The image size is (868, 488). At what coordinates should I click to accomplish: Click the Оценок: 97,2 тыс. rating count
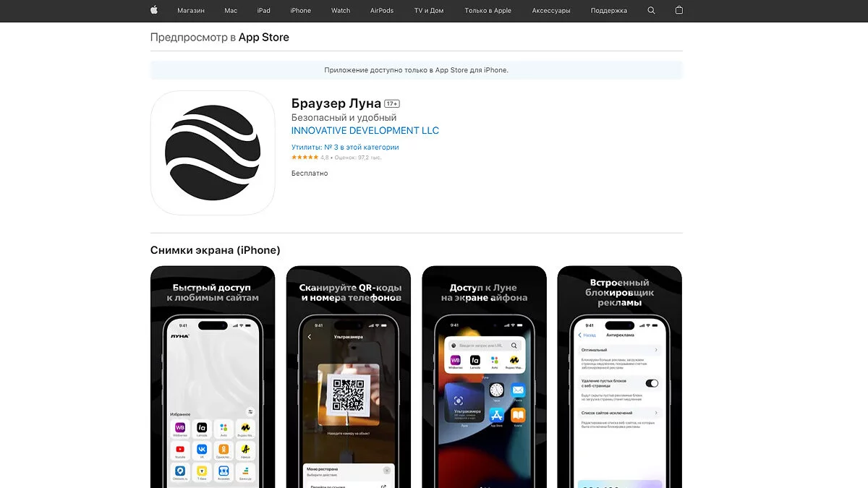[x=357, y=157]
